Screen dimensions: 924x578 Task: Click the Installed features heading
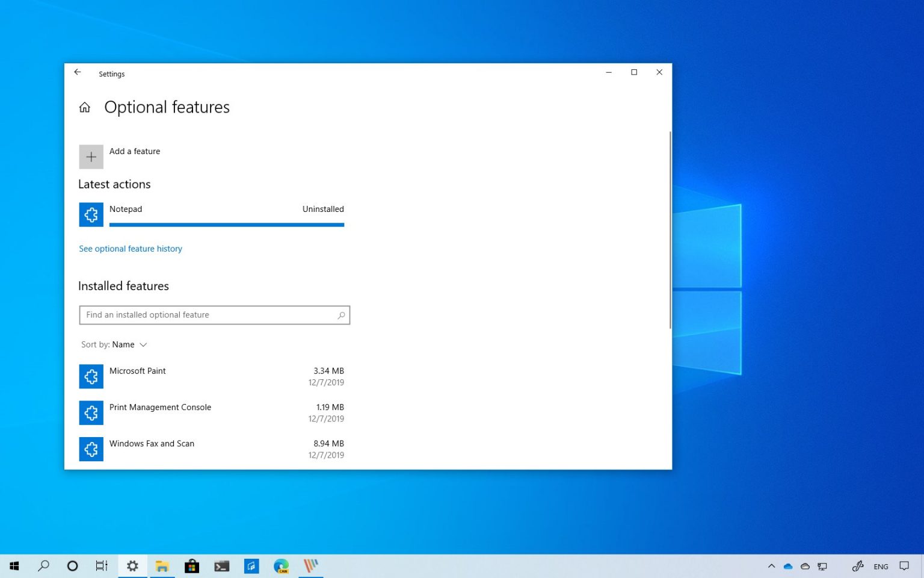[123, 286]
